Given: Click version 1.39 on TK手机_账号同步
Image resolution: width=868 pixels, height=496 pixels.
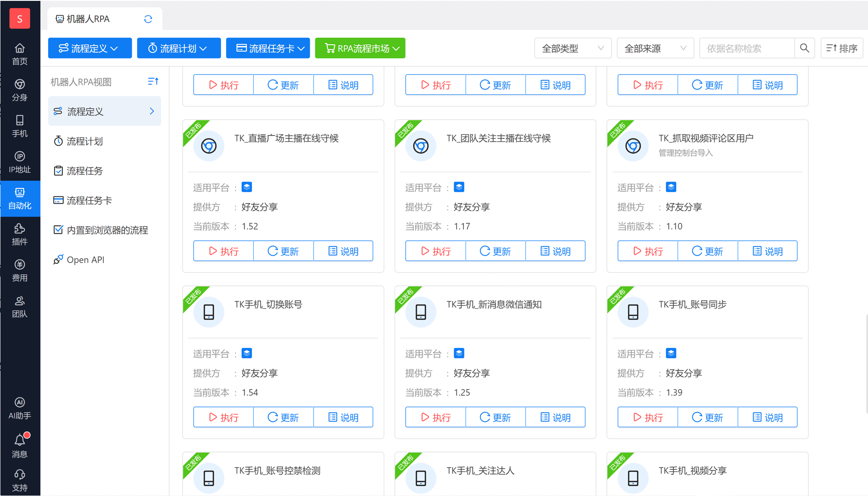Looking at the screenshot, I should click(x=674, y=393).
